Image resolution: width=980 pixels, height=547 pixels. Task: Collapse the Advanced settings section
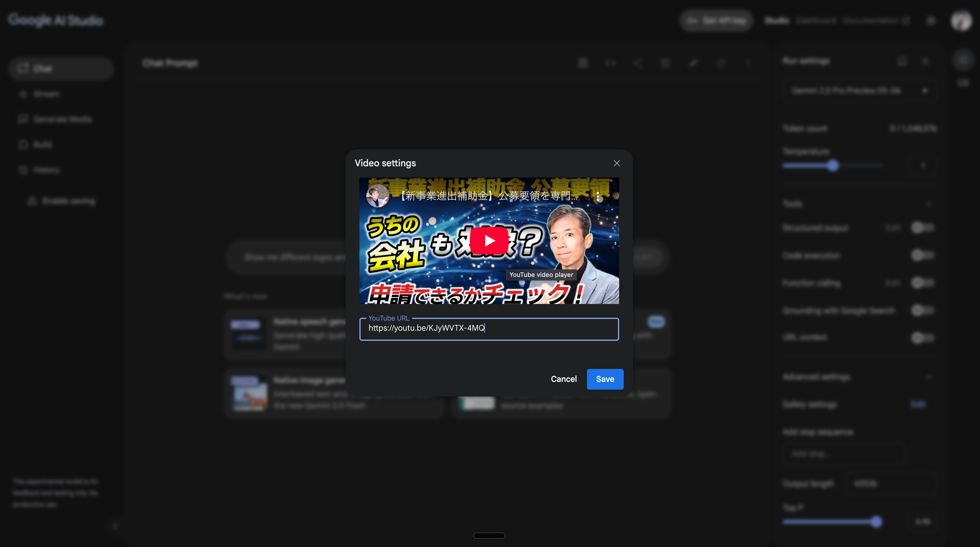click(929, 377)
